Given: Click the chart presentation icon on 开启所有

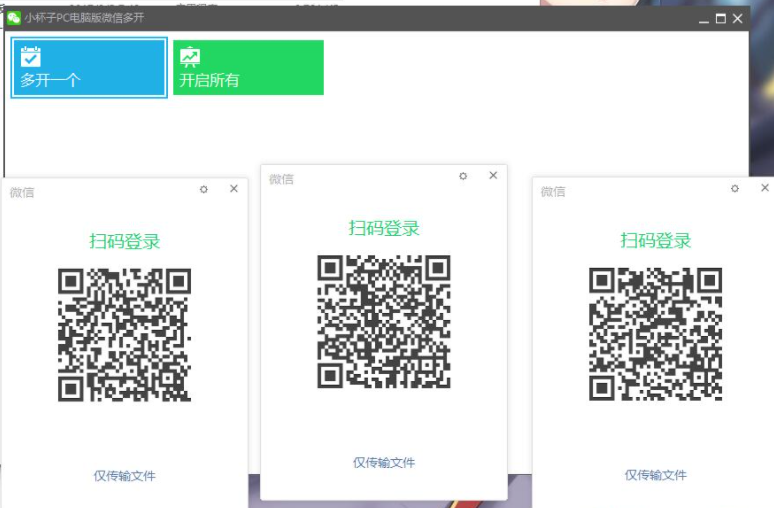Looking at the screenshot, I should (190, 57).
